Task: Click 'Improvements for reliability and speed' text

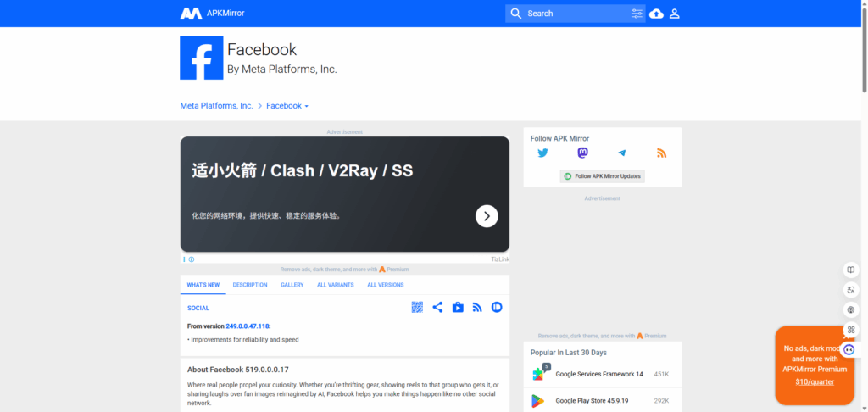Action: tap(245, 339)
